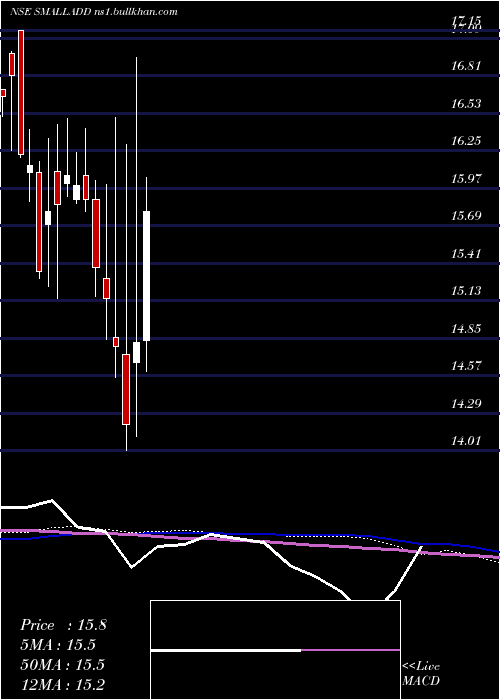Click the large red candle bottoming near 14.29
Viewport: 500px width, 700px height.
coord(126,389)
